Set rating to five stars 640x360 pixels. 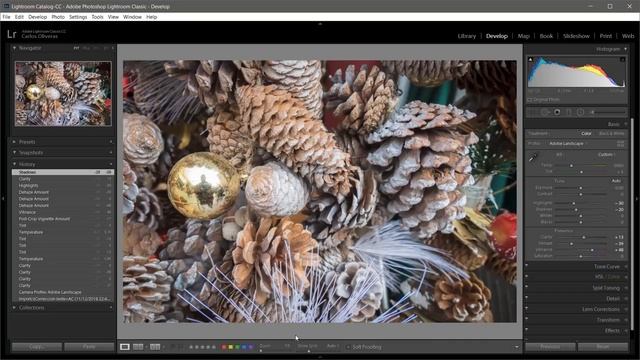click(214, 347)
